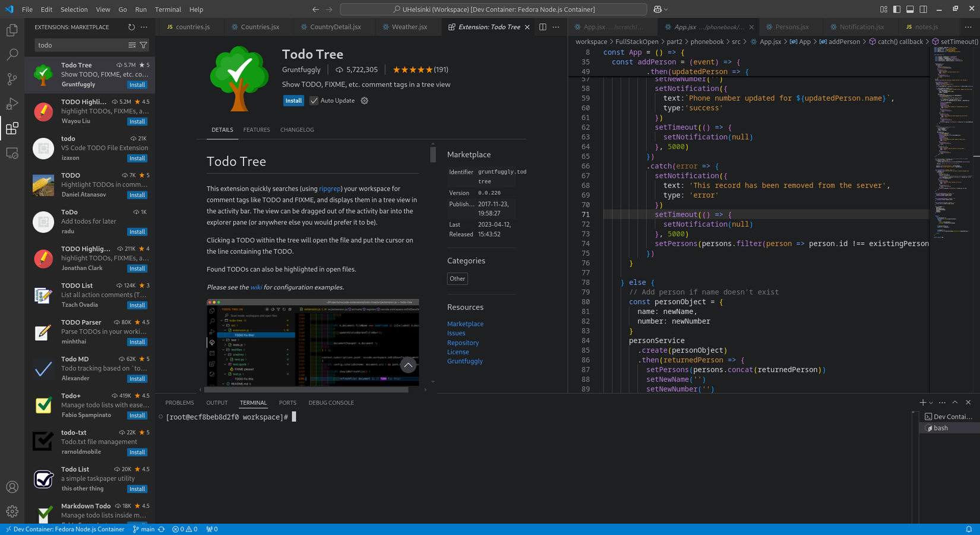The image size is (980, 535).
Task: Open the Search view icon
Action: (x=12, y=55)
